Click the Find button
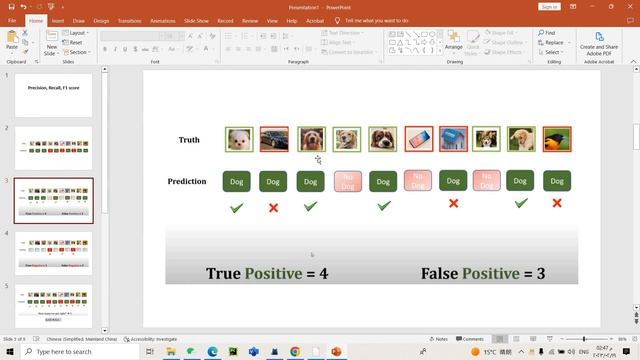The height and width of the screenshot is (360, 640). click(x=547, y=33)
